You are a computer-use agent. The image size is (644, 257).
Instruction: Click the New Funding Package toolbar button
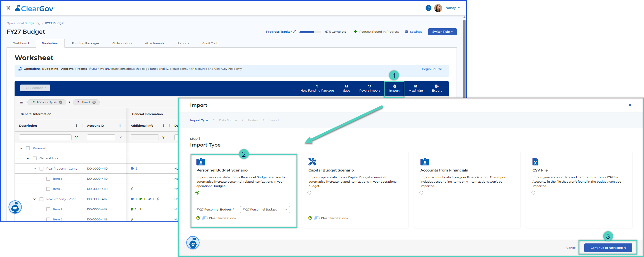[317, 88]
